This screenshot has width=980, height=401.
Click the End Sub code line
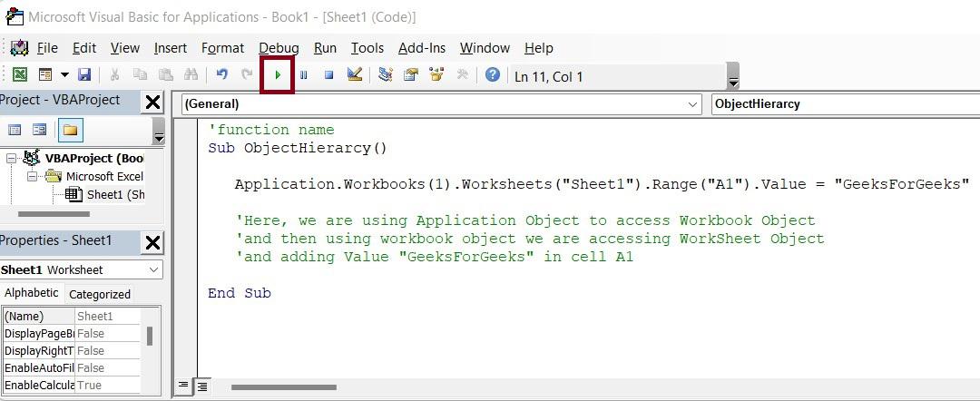click(x=240, y=293)
